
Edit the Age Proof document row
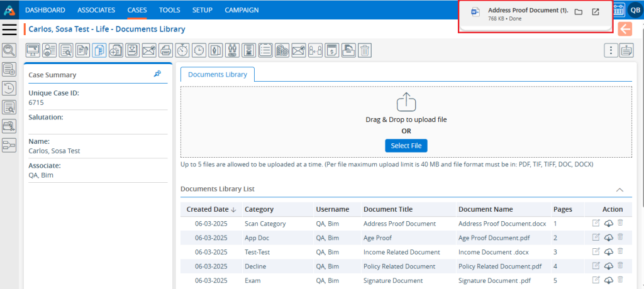(x=596, y=237)
